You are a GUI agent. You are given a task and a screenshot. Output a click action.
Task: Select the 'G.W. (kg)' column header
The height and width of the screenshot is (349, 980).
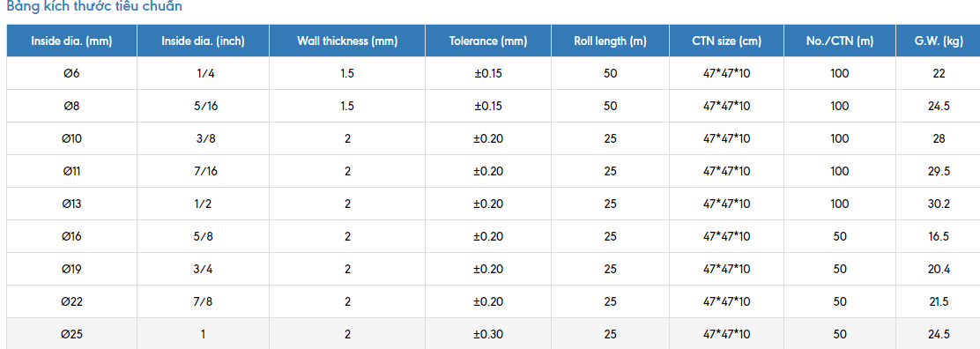coord(939,41)
